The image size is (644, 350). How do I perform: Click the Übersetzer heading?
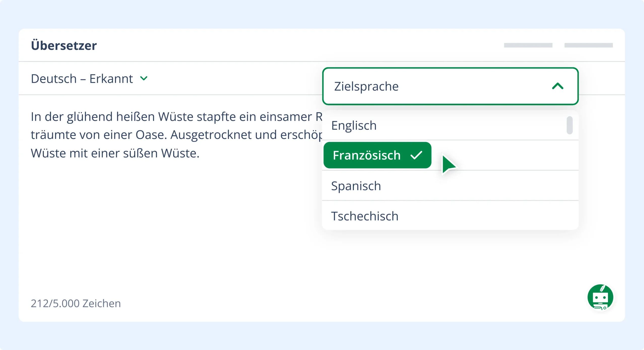point(64,46)
